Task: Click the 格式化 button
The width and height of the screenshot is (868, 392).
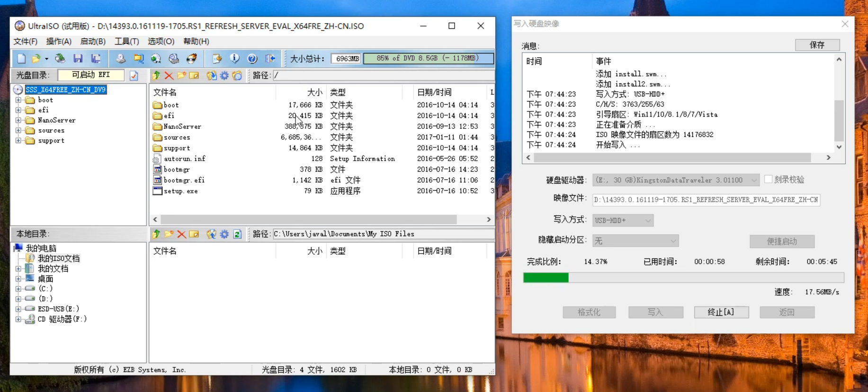Action: click(589, 312)
